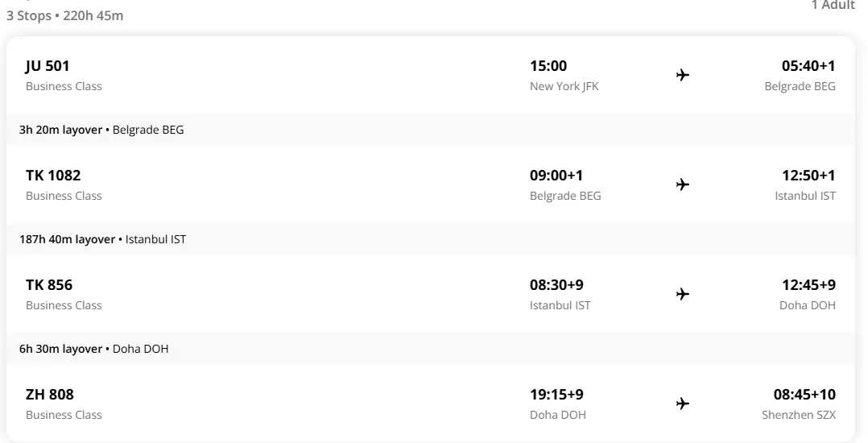
Task: Select the TK 1082 flight number
Action: (53, 176)
